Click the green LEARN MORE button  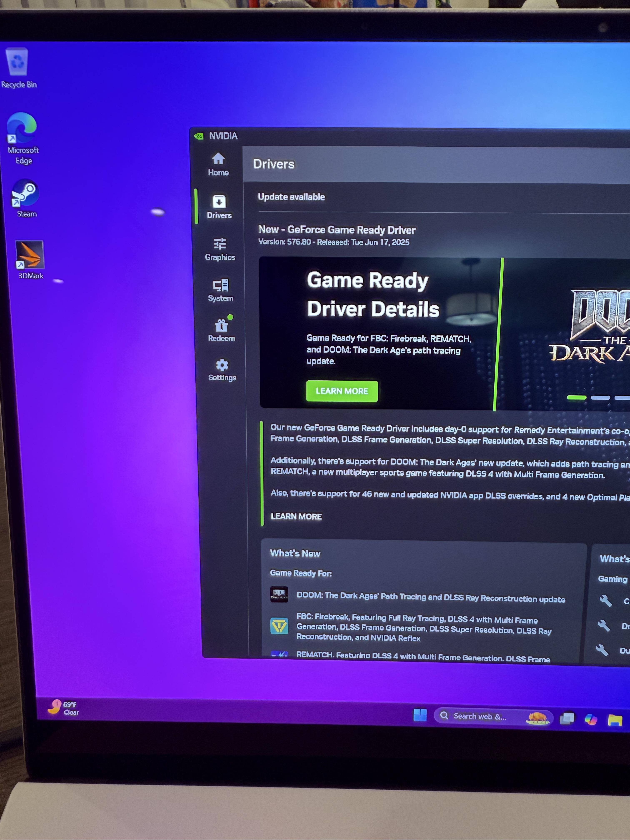(342, 391)
